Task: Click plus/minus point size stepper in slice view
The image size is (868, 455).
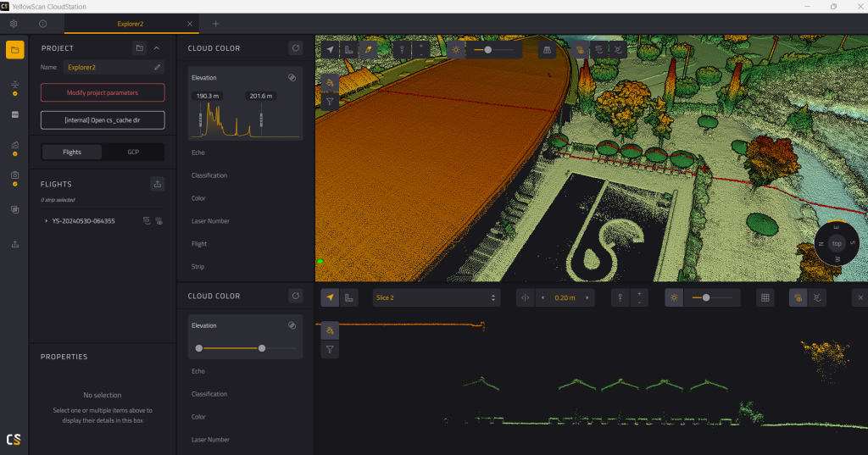Action: 639,297
